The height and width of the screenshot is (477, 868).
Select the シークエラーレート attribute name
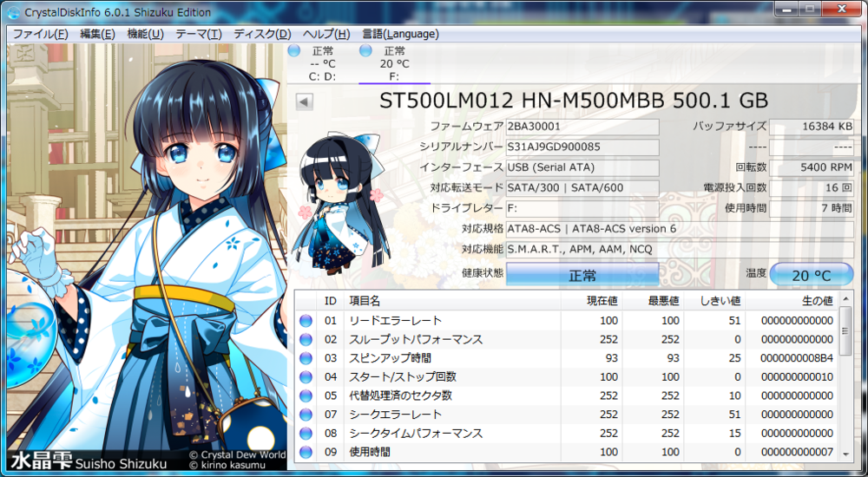(x=395, y=415)
